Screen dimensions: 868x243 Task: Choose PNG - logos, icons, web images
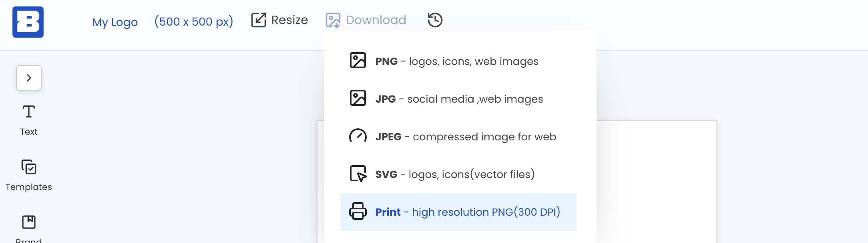(456, 61)
